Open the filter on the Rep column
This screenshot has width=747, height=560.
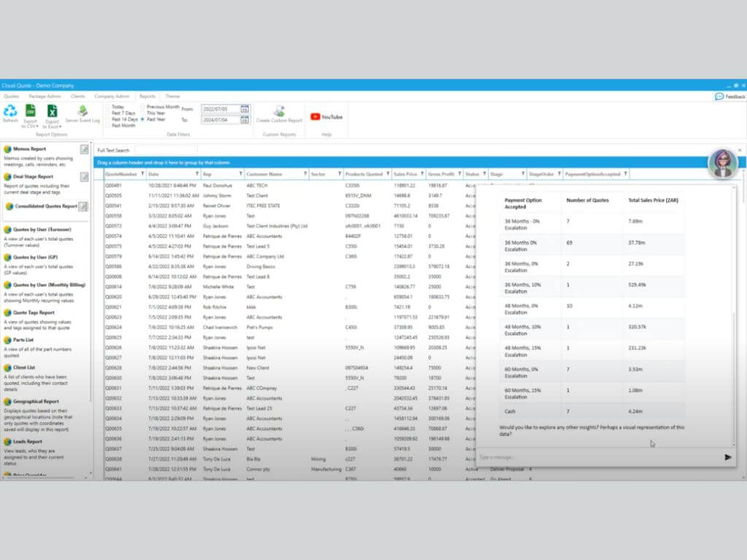click(240, 174)
